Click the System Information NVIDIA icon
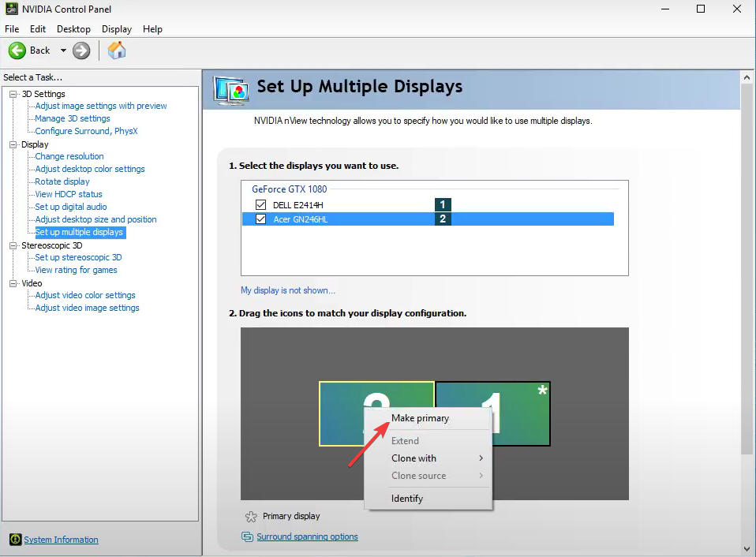Viewport: 756px width, 557px height. (16, 539)
